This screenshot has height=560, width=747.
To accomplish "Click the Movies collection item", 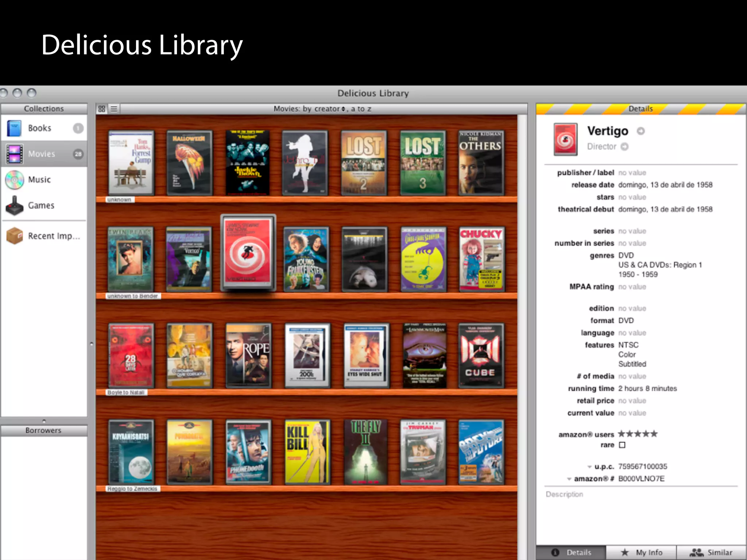I will tap(42, 154).
